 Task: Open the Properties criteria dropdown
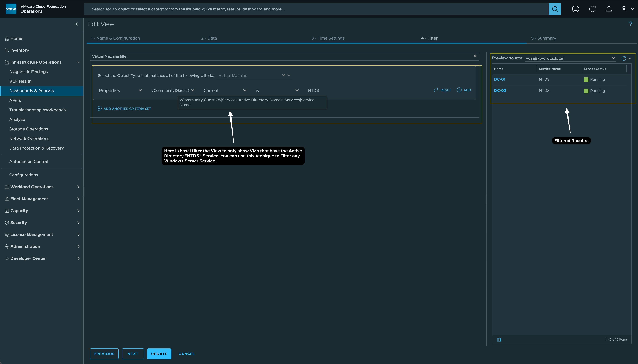pos(120,90)
